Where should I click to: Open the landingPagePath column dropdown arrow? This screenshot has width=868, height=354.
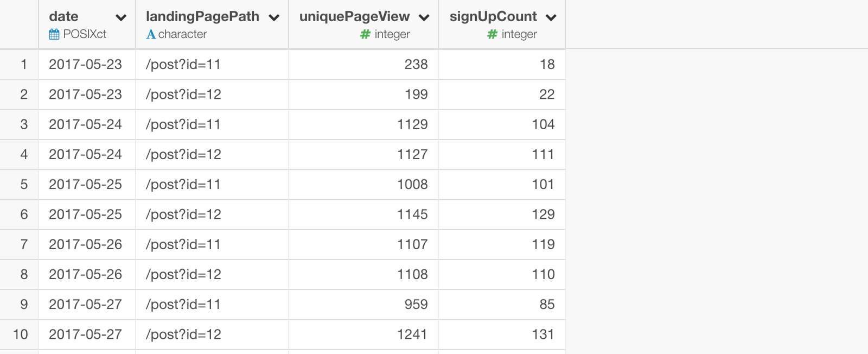click(x=274, y=17)
